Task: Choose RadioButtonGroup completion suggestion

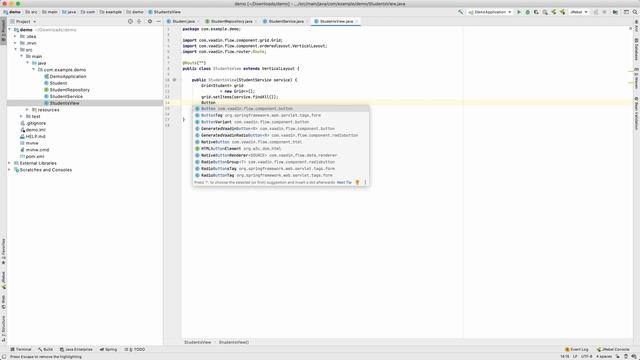Action: point(281,162)
